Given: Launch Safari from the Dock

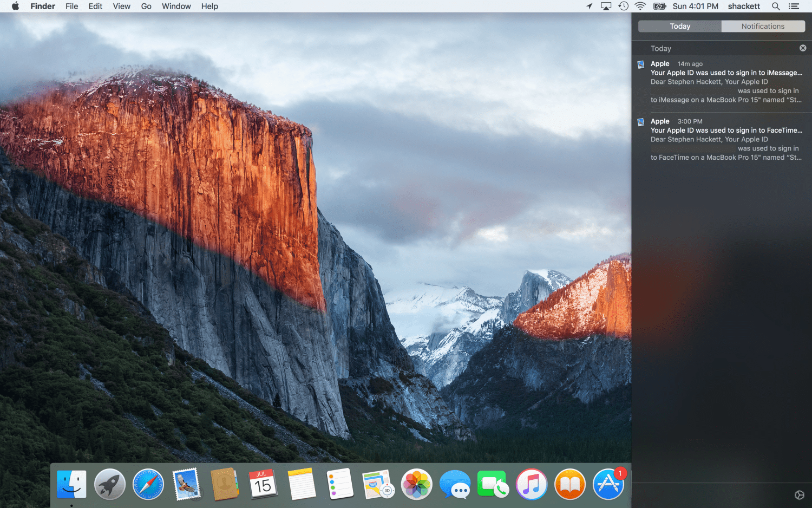Looking at the screenshot, I should click(148, 484).
